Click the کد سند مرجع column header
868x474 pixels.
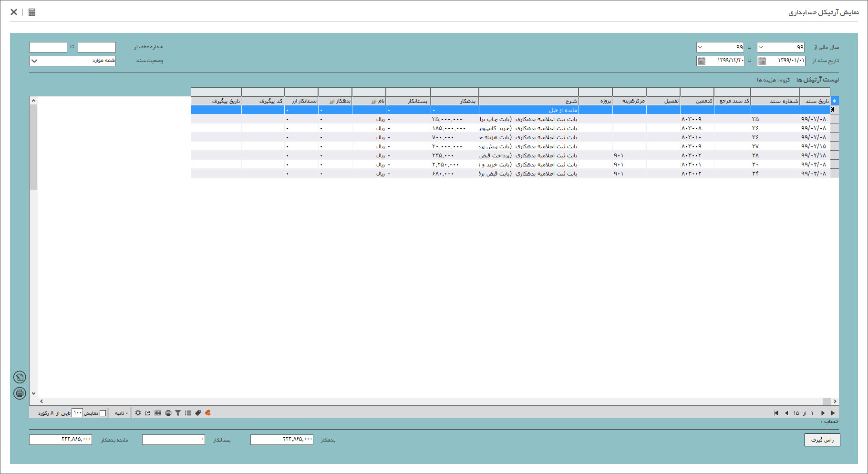733,101
